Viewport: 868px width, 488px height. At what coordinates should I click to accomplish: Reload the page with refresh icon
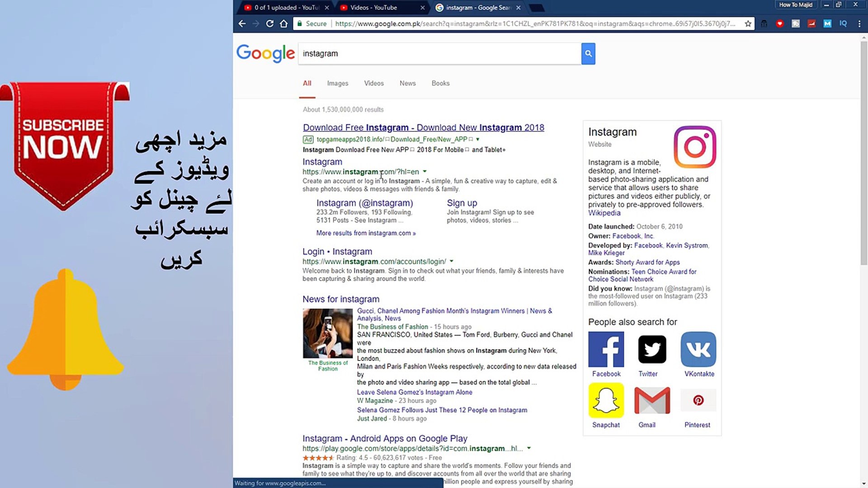coord(269,23)
